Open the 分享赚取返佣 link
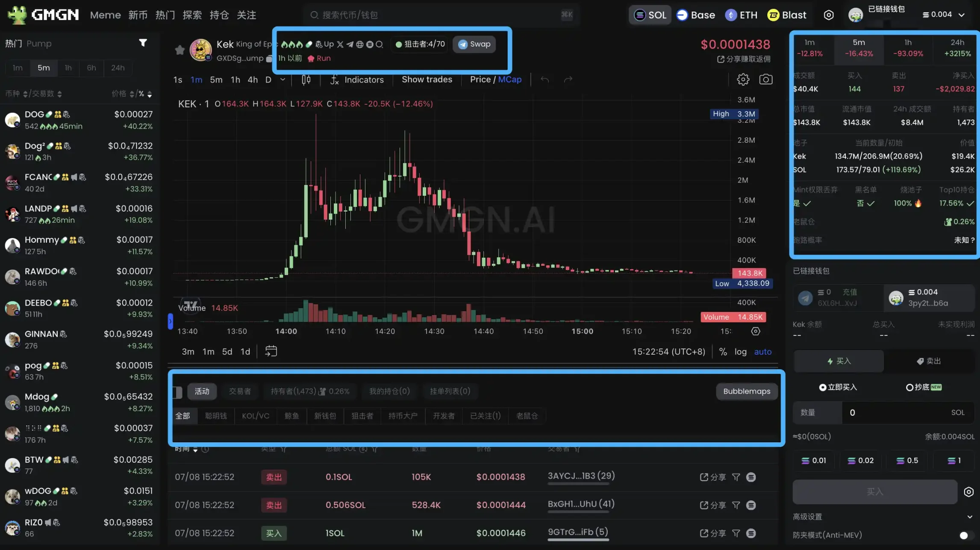Image resolution: width=980 pixels, height=550 pixels. click(x=744, y=59)
